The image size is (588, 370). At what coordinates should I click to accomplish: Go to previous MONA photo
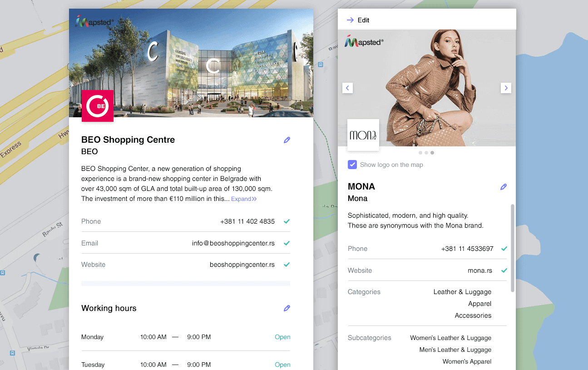(x=347, y=88)
